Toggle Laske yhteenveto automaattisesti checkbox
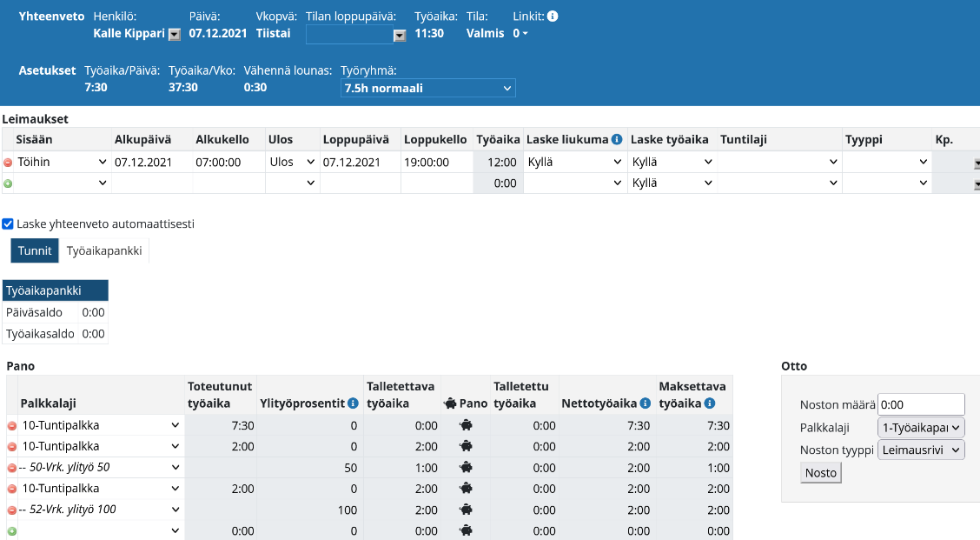The height and width of the screenshot is (540, 980). pyautogui.click(x=9, y=223)
